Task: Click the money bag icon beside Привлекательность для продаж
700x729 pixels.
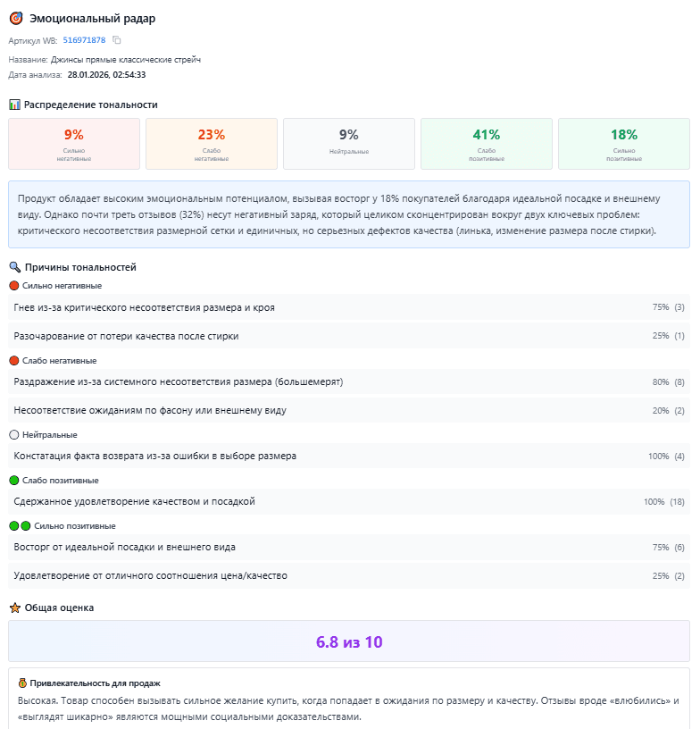Action: click(22, 683)
